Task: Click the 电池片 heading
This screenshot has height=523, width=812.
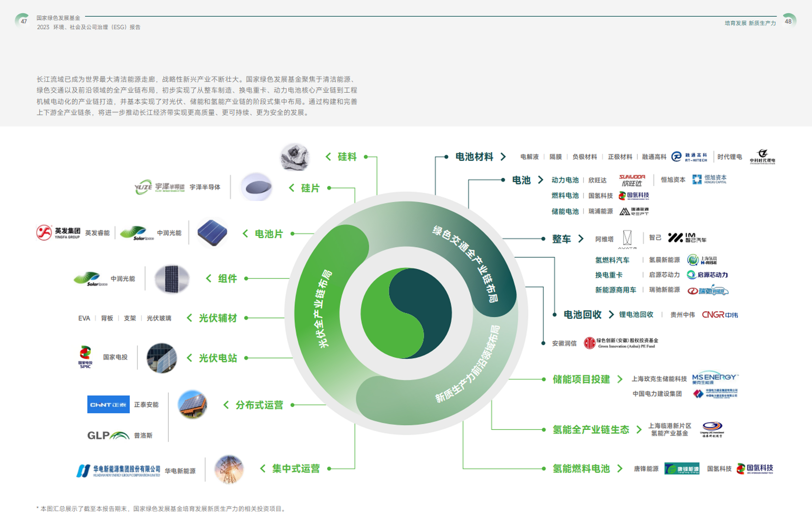Action: coord(269,234)
